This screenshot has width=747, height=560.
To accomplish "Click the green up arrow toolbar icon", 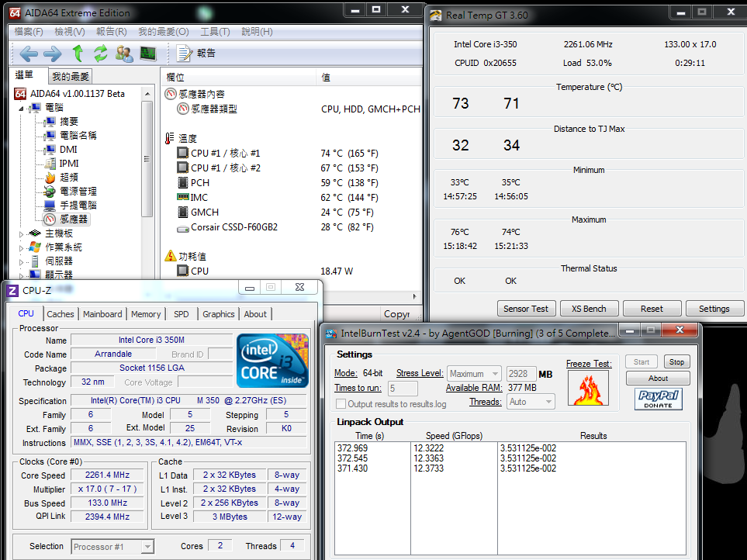I will pyautogui.click(x=77, y=54).
